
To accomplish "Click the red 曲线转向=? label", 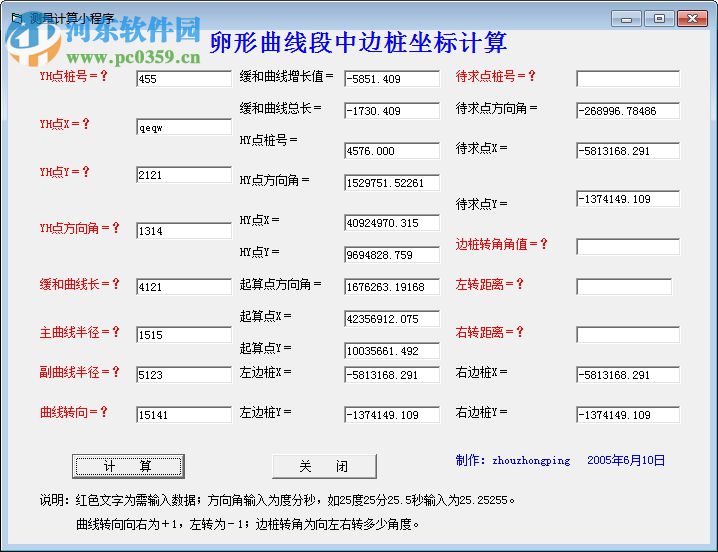I will click(73, 412).
